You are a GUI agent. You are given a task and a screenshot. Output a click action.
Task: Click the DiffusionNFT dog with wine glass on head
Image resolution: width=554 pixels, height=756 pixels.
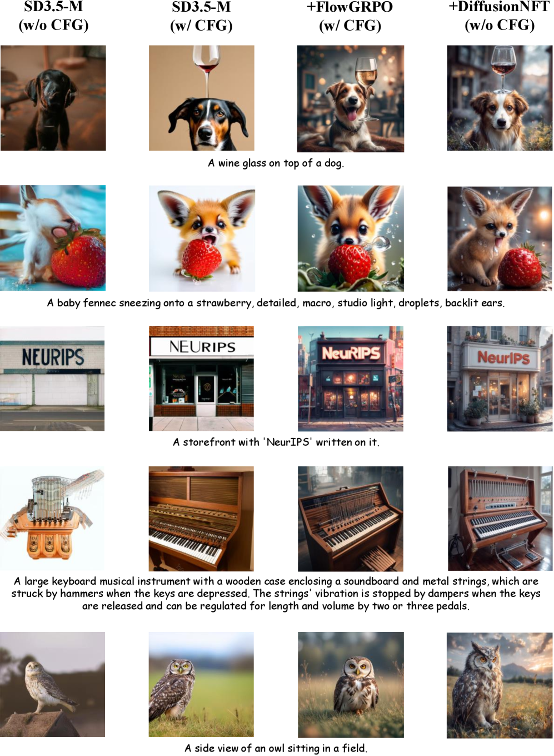[x=500, y=98]
